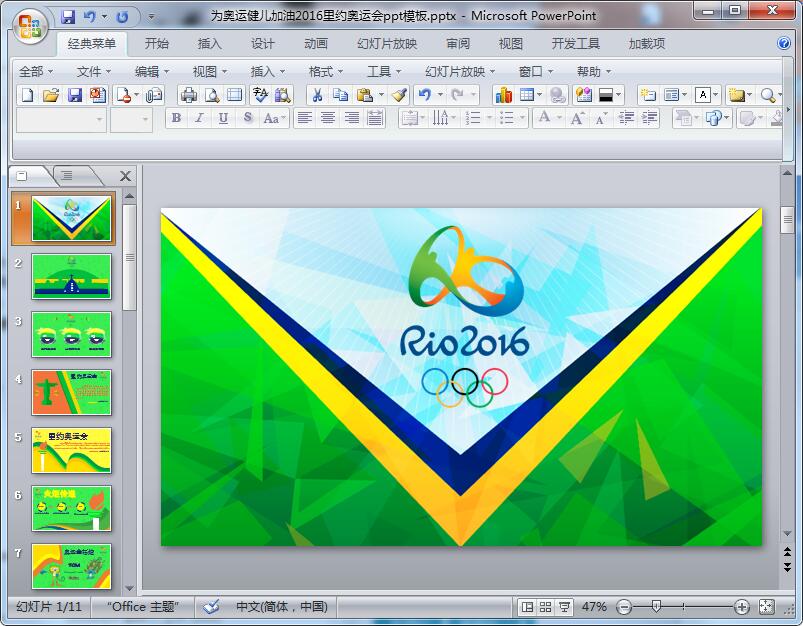Decrease the font size with small A icon

coord(600,118)
